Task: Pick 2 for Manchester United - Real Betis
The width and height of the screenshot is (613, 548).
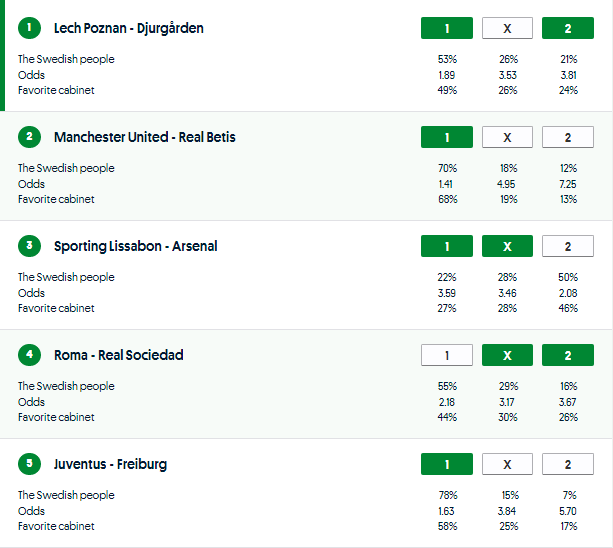Action: (567, 137)
